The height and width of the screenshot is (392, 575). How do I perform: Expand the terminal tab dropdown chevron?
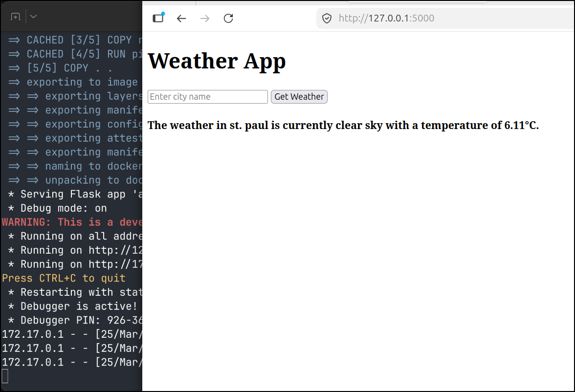pos(33,17)
